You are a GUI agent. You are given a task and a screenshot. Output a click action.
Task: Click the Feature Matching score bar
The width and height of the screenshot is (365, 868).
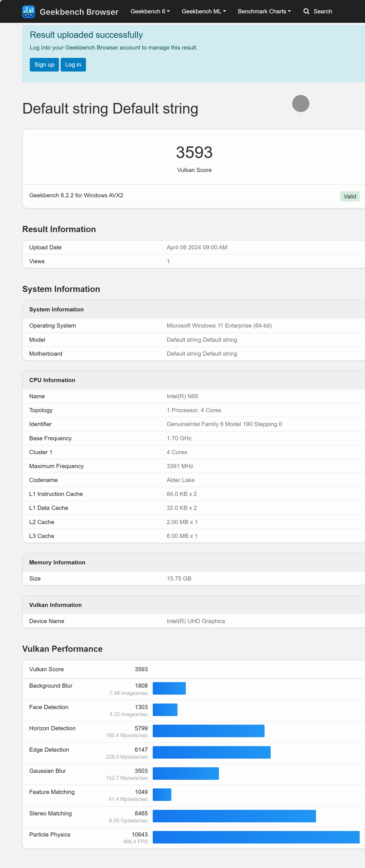(162, 795)
